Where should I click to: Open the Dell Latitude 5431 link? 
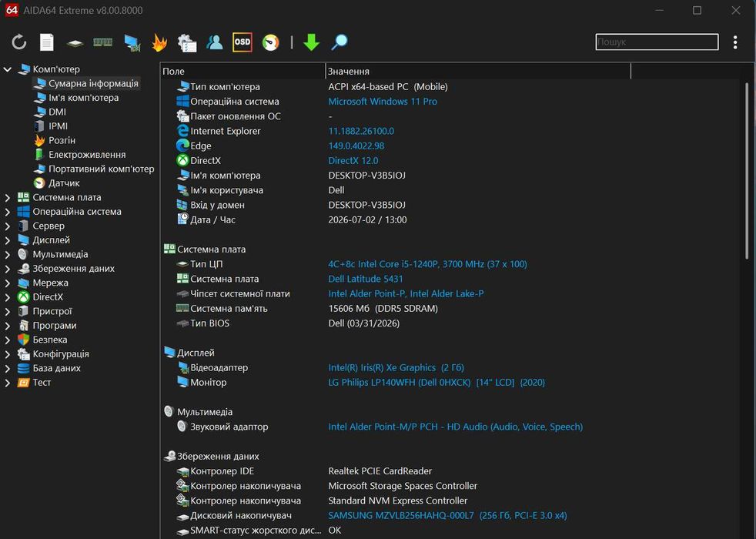tap(366, 280)
